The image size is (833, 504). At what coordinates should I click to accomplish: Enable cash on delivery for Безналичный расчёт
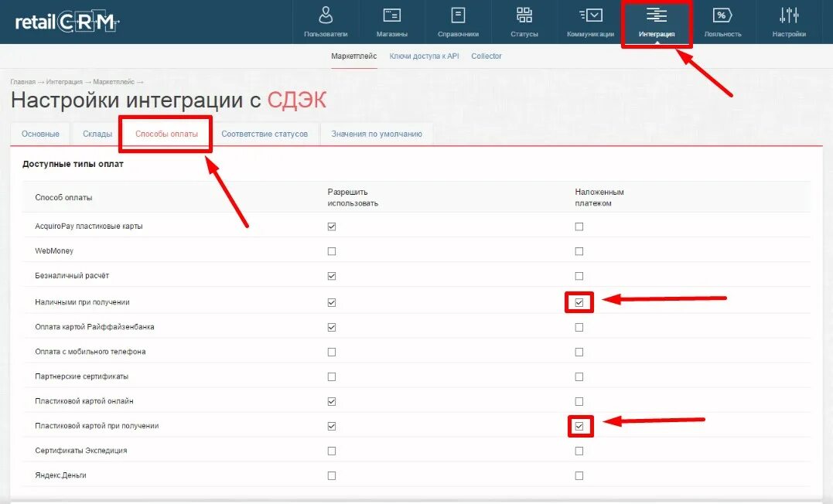(x=579, y=276)
